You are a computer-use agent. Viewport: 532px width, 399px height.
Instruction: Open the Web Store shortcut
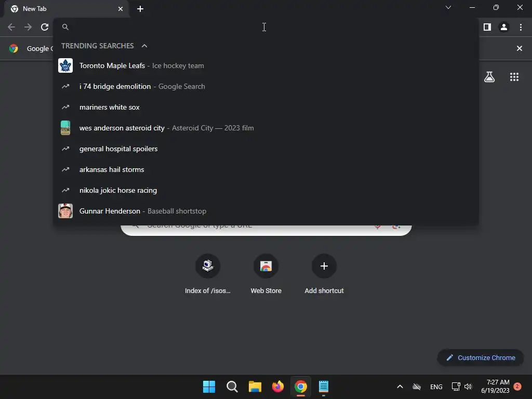coord(266,274)
